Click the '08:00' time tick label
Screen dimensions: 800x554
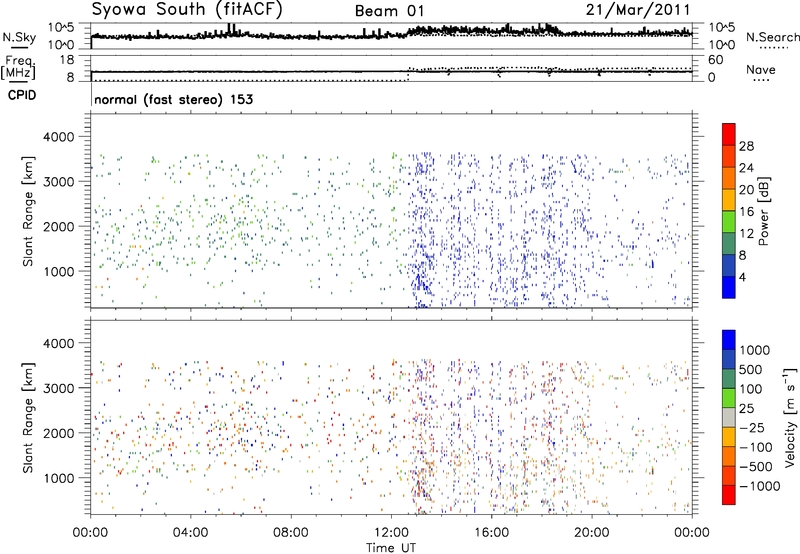[x=291, y=533]
